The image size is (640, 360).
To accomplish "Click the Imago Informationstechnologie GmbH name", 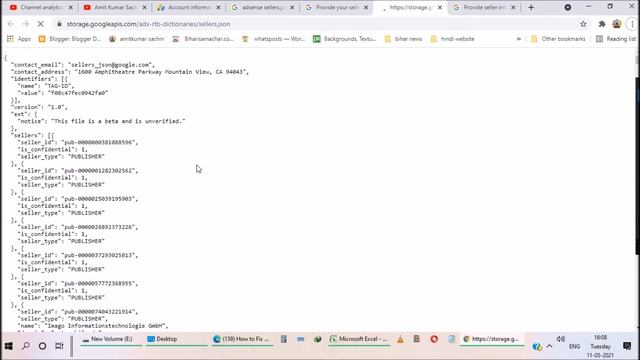I will tap(106, 326).
